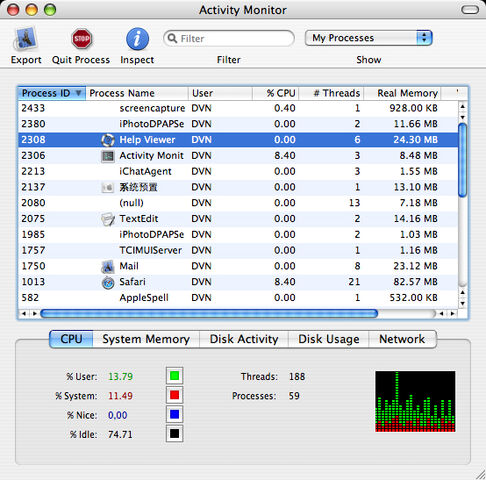Switch to the Network tab
486x480 pixels.
click(402, 339)
